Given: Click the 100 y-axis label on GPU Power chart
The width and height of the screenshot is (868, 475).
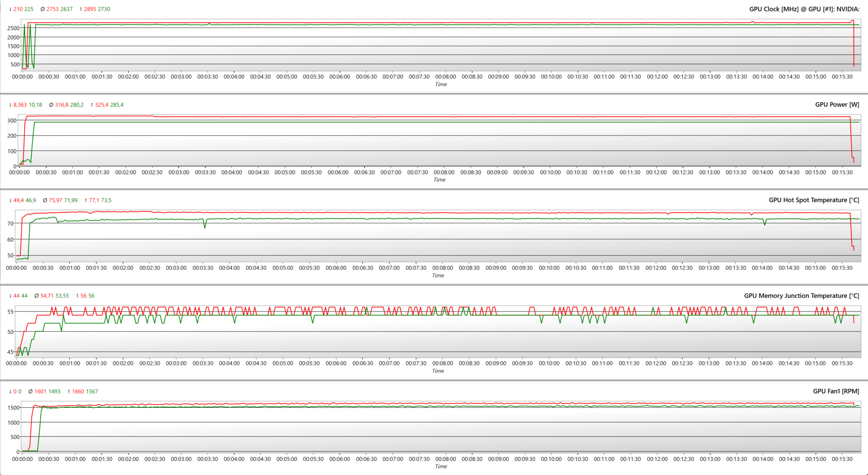Looking at the screenshot, I should pyautogui.click(x=12, y=151).
